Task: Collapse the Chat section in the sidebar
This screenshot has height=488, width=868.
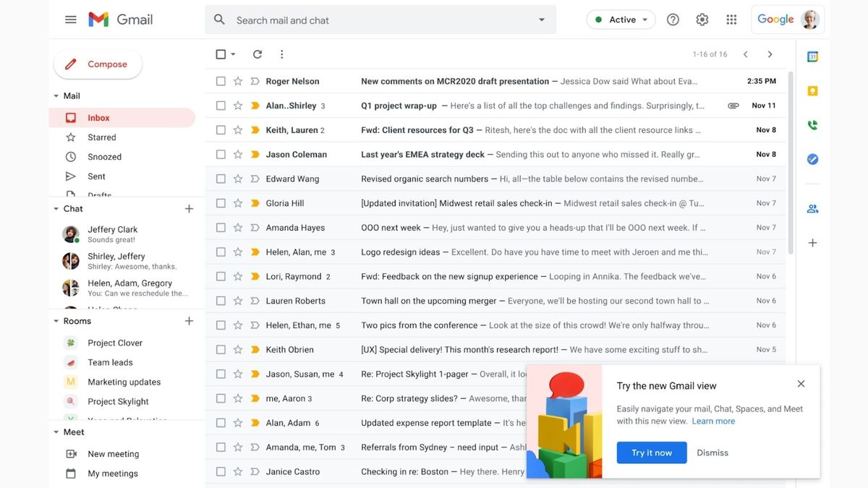Action: click(56, 208)
